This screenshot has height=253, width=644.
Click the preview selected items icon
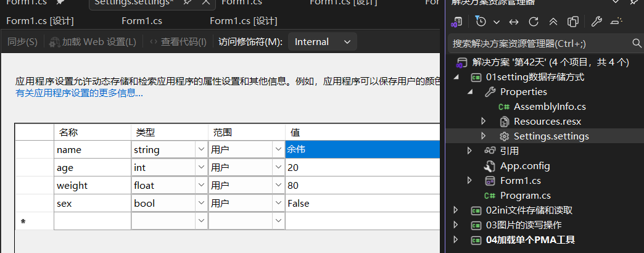tap(616, 22)
